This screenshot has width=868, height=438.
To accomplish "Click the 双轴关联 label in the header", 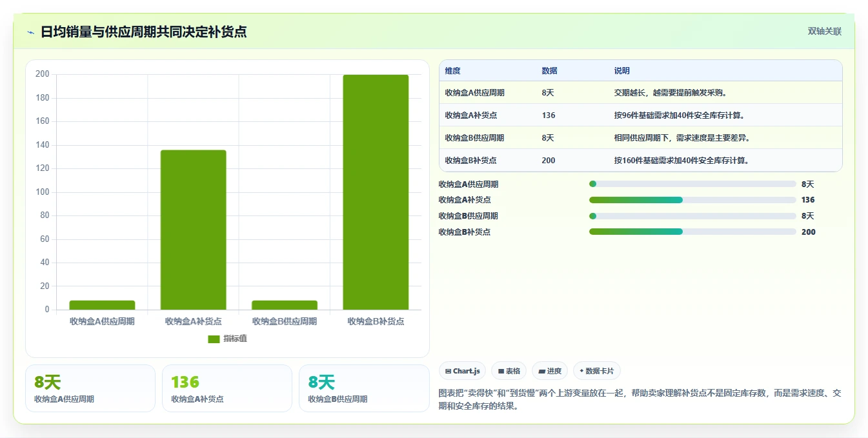I will click(825, 31).
